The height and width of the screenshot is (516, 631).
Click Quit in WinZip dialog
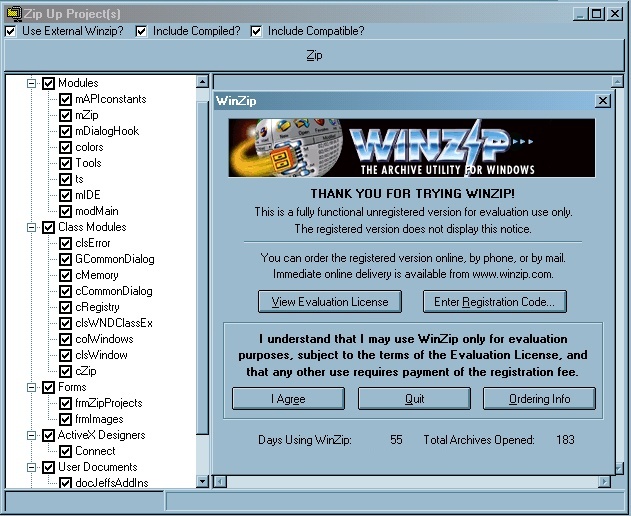414,398
